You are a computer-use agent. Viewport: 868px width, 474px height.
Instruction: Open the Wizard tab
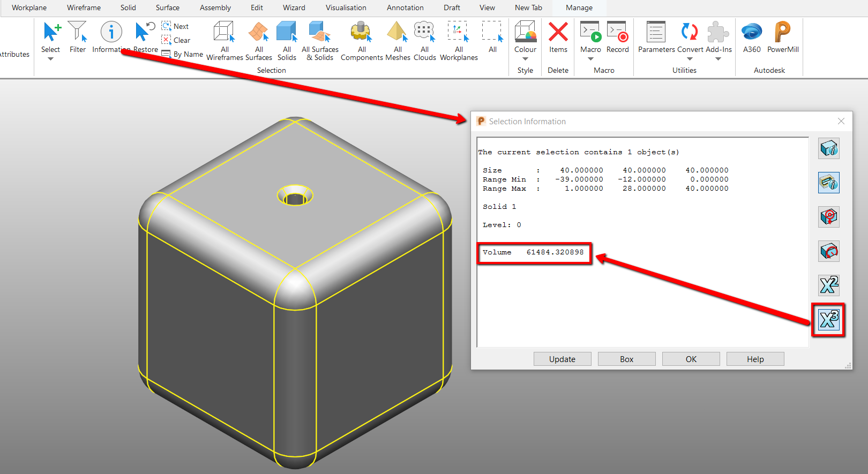[x=294, y=7]
